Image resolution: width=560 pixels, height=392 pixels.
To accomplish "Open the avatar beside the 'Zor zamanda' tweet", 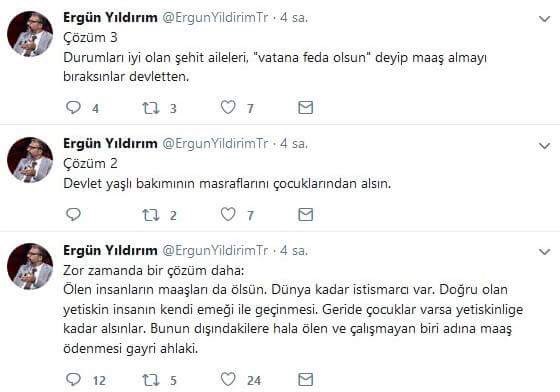I will point(30,266).
